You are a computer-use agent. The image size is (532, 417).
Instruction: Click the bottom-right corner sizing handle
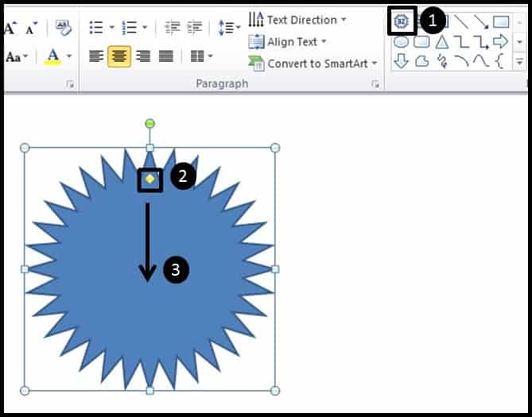pyautogui.click(x=275, y=391)
